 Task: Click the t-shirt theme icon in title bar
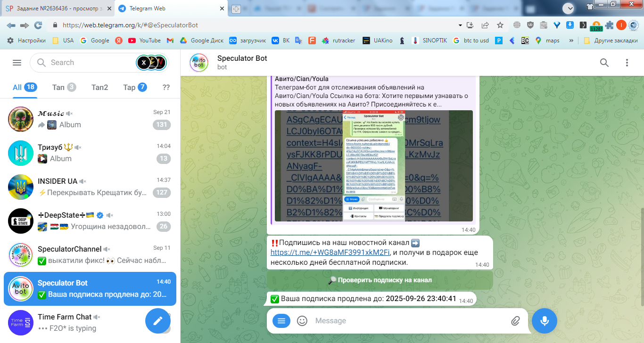tap(590, 7)
